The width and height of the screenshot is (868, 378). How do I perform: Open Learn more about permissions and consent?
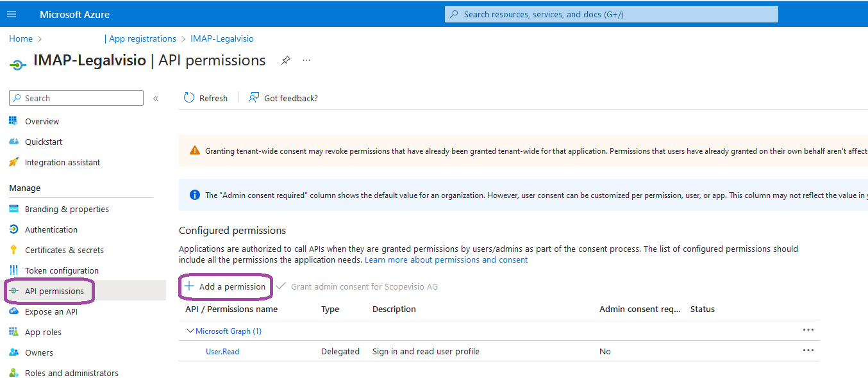click(x=446, y=260)
